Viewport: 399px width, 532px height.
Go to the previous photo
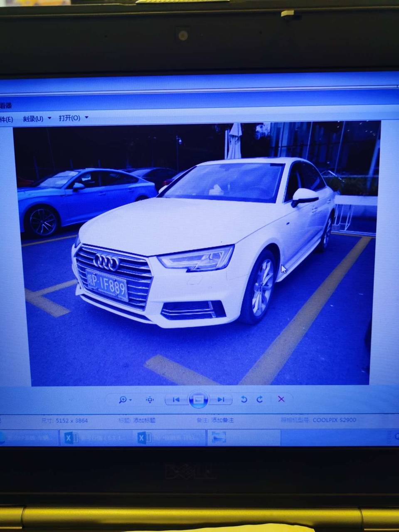click(x=176, y=399)
